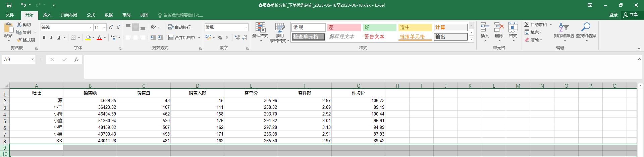Open the Name Box dropdown arrow

33,60
